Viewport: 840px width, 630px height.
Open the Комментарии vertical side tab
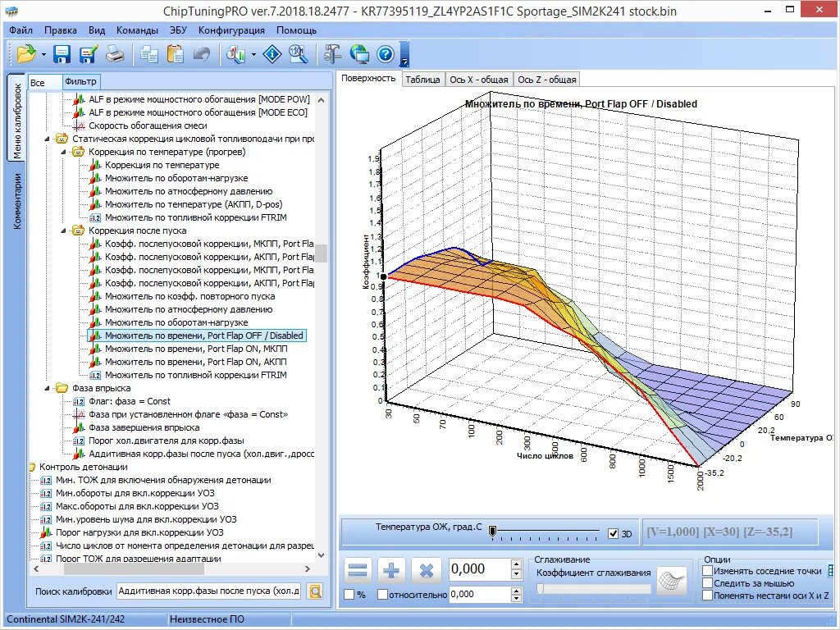click(17, 201)
